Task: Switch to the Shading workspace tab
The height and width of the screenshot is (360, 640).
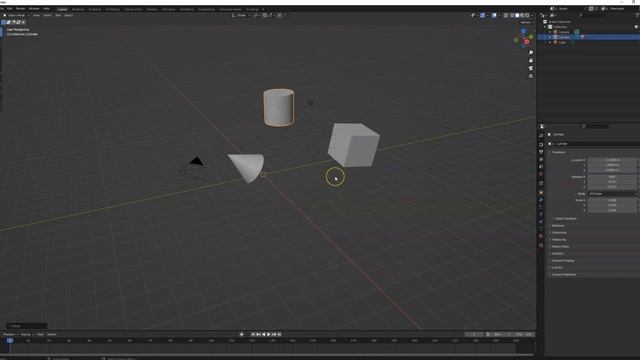Action: pos(151,9)
